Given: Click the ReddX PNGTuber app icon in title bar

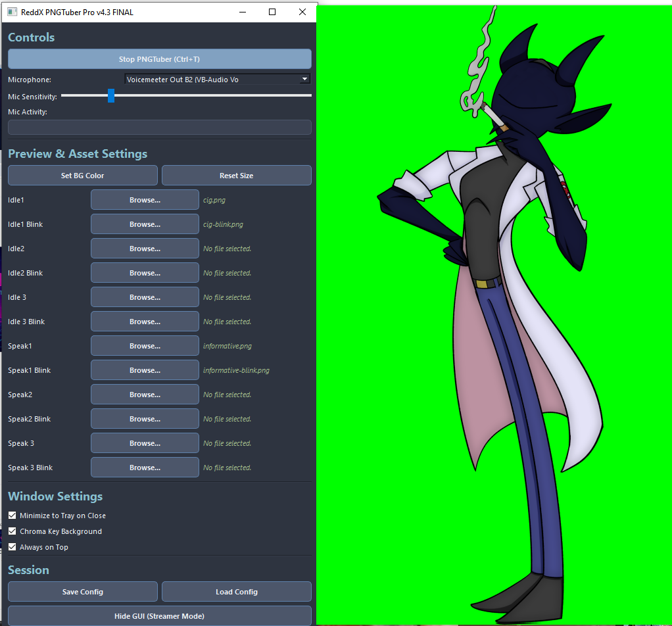Looking at the screenshot, I should point(12,12).
